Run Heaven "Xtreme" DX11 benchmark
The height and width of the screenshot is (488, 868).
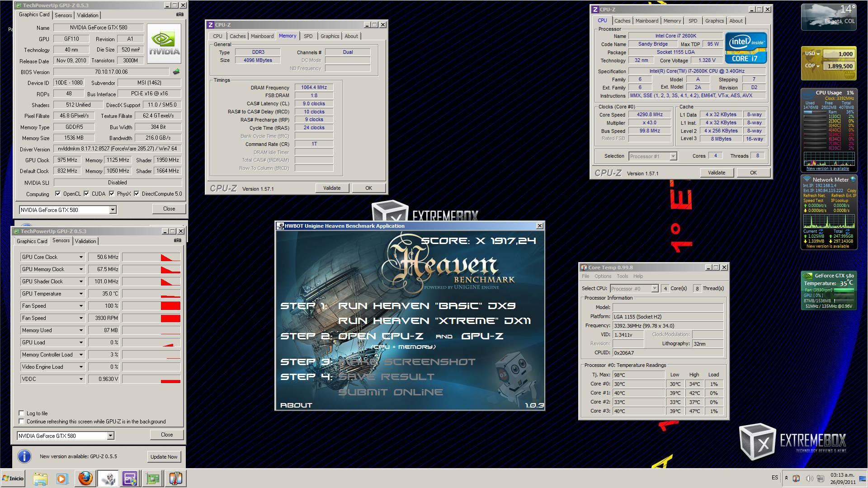[434, 321]
